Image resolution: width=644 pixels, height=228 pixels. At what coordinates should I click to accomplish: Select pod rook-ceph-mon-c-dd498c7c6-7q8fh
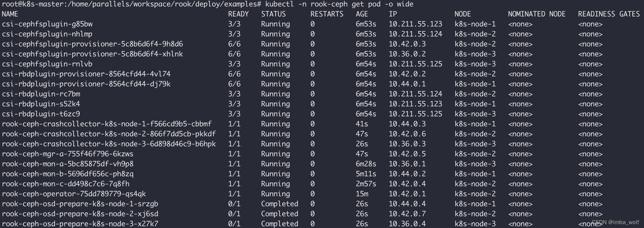pyautogui.click(x=66, y=184)
